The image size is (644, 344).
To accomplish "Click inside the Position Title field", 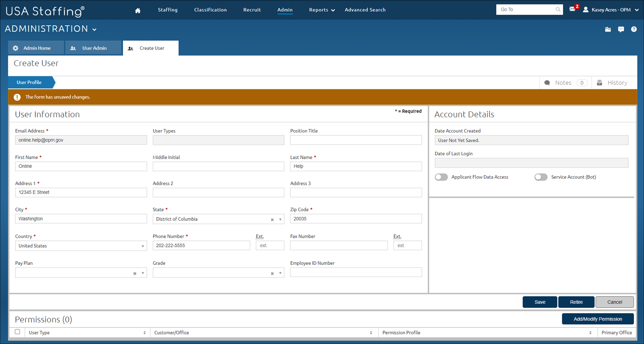I will [x=356, y=140].
